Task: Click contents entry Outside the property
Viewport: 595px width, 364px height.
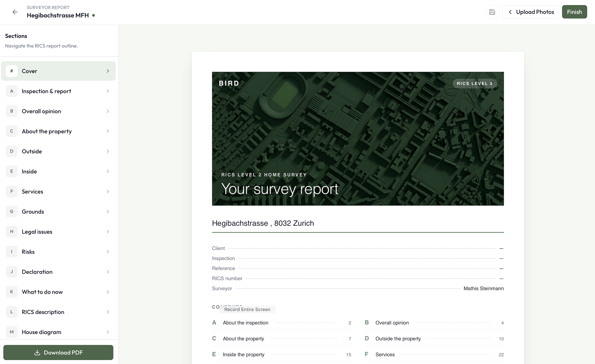Action: point(434,338)
